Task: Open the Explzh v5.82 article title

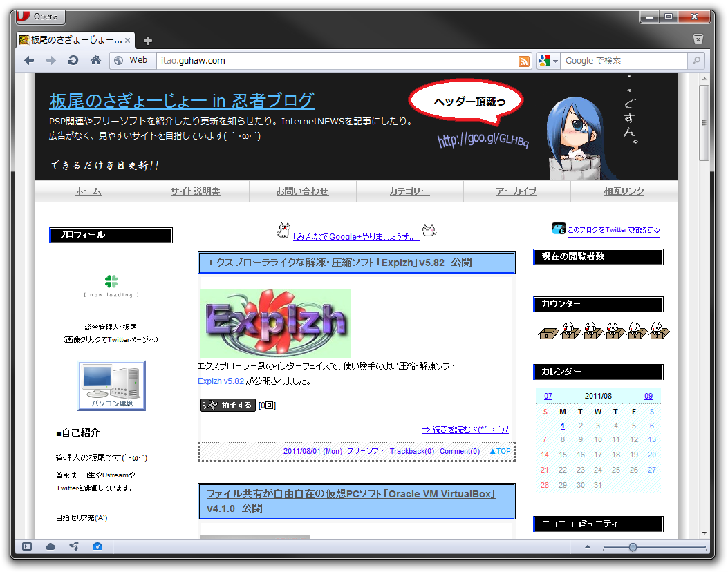Action: (x=339, y=263)
